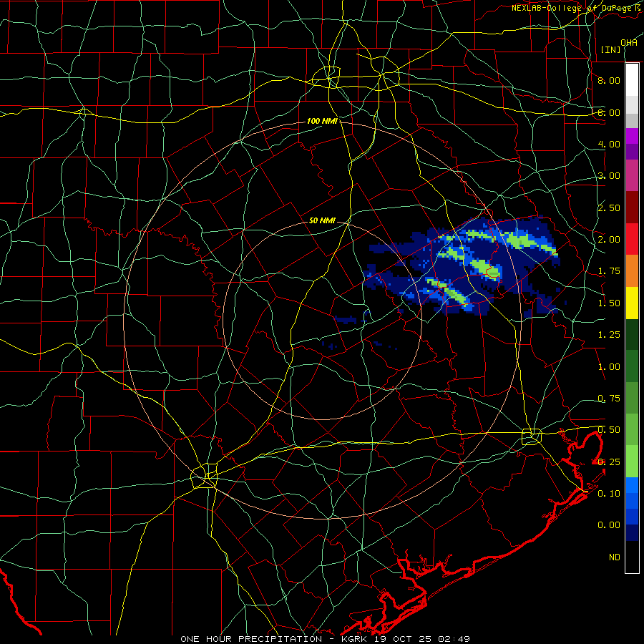Select the 0.25 legend value

[609, 462]
